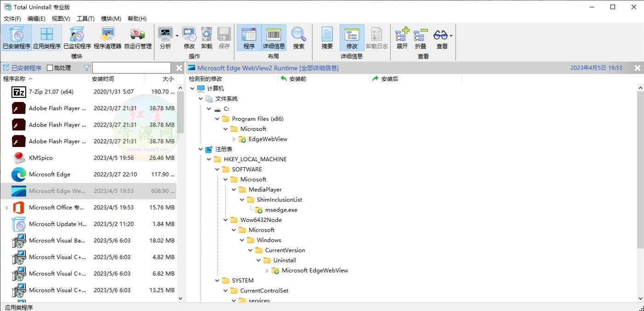This screenshot has width=644, height=311.
Task: Open the 程序清理器 cleaner module
Action: tap(108, 38)
